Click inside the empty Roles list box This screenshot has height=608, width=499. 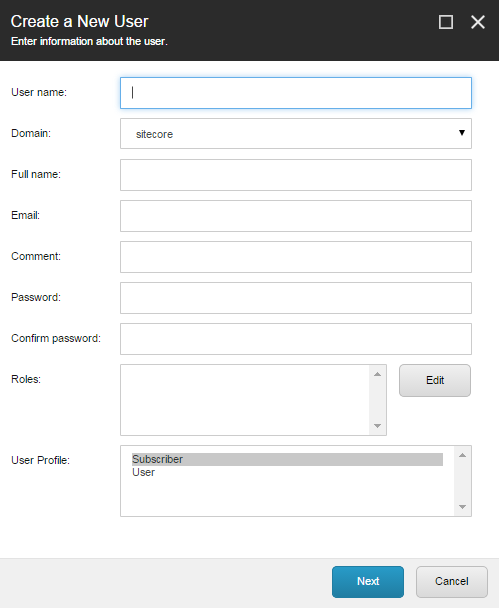[x=245, y=400]
